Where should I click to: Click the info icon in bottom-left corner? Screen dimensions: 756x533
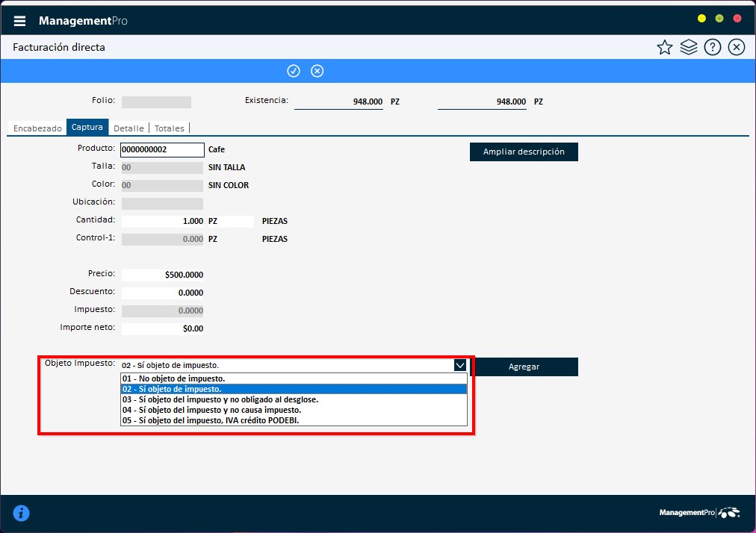[21, 513]
